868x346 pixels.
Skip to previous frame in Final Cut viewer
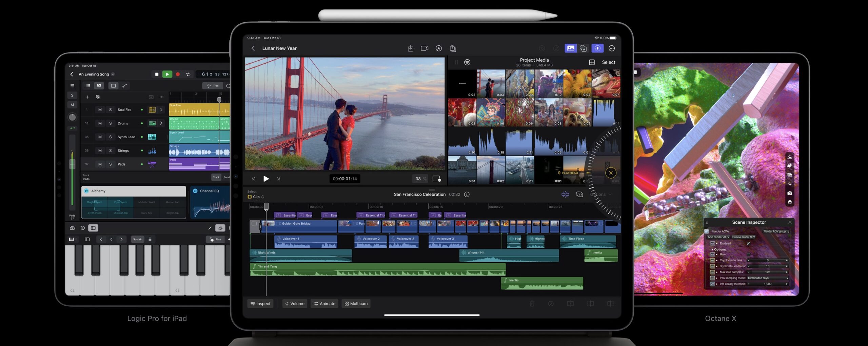click(253, 179)
